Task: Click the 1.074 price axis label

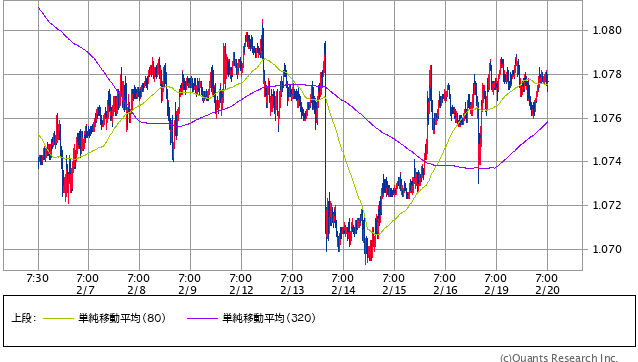Action: pyautogui.click(x=607, y=161)
